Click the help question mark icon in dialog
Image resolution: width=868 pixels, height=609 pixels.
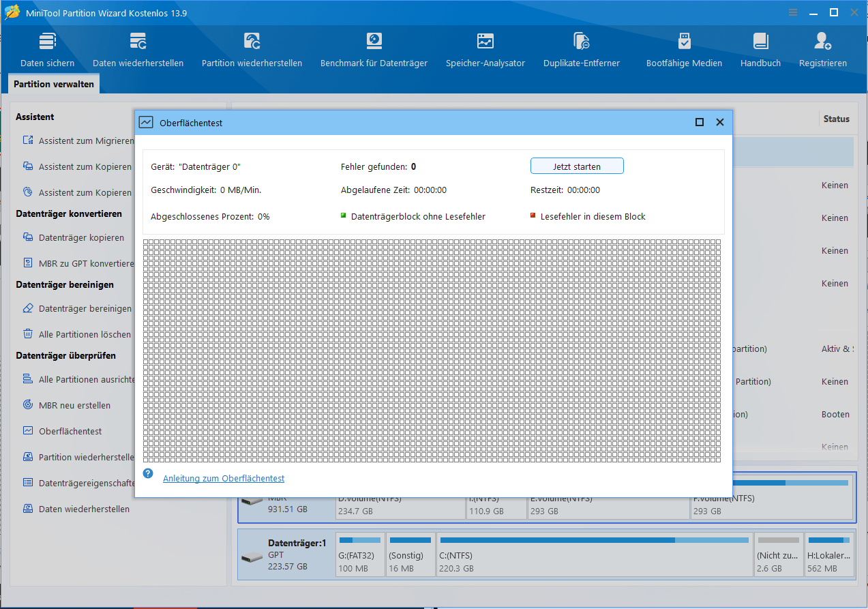coord(148,473)
